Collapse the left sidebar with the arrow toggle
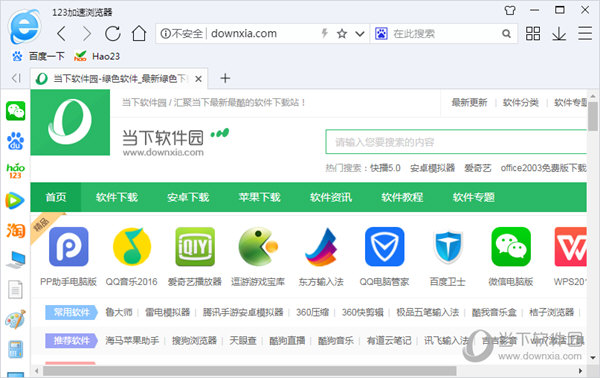This screenshot has height=378, width=600. (x=16, y=78)
